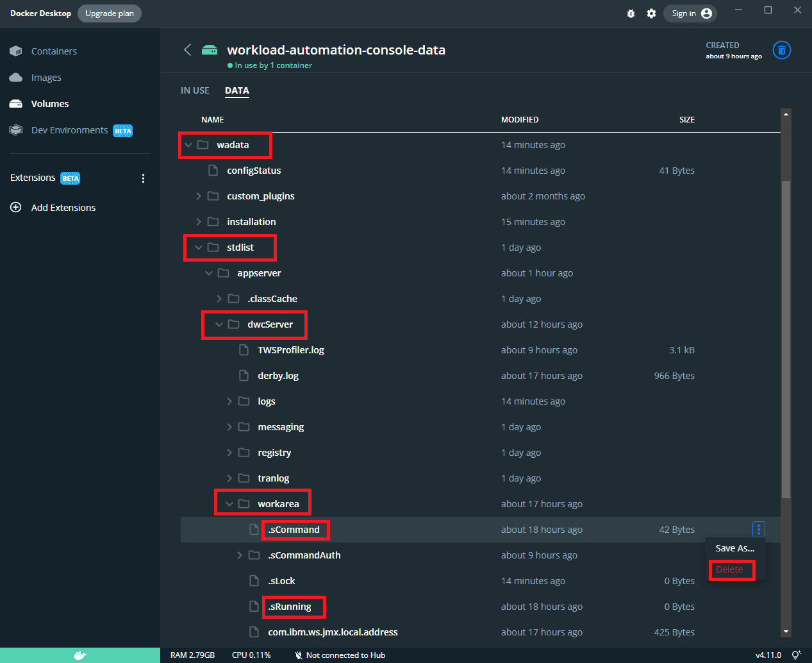Click the SIZE column header
The width and height of the screenshot is (812, 663).
(x=687, y=120)
